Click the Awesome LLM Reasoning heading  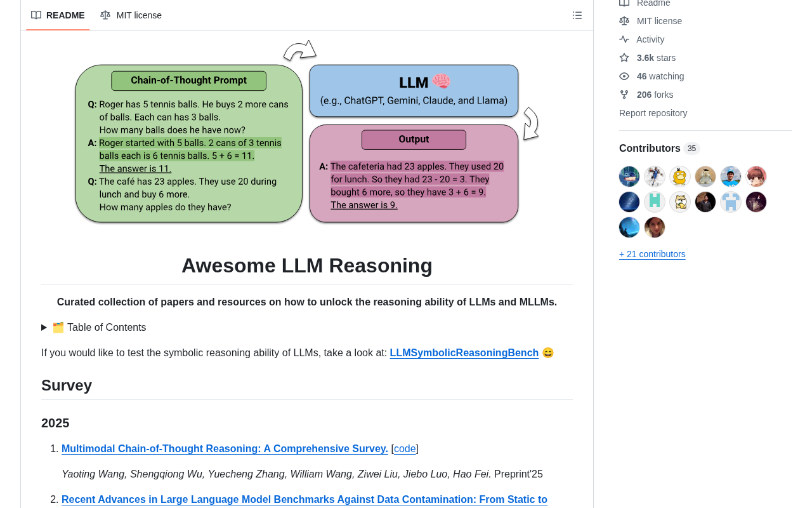coord(307,265)
